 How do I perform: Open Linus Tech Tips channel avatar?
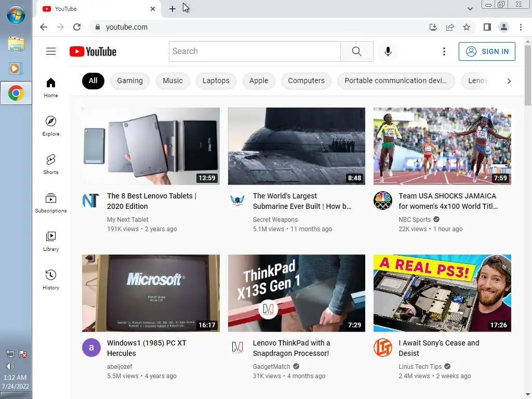pyautogui.click(x=383, y=348)
